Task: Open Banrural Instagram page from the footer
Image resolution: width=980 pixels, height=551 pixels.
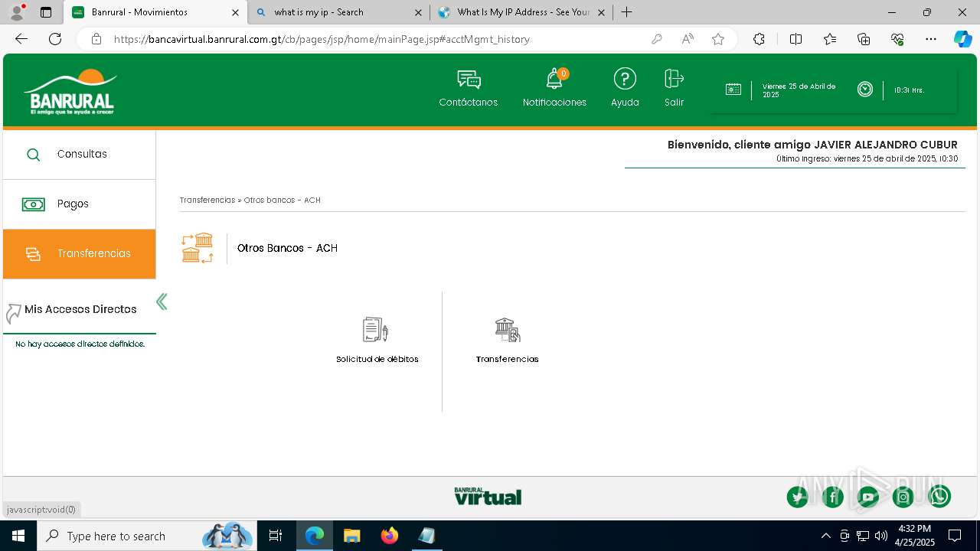Action: (903, 497)
